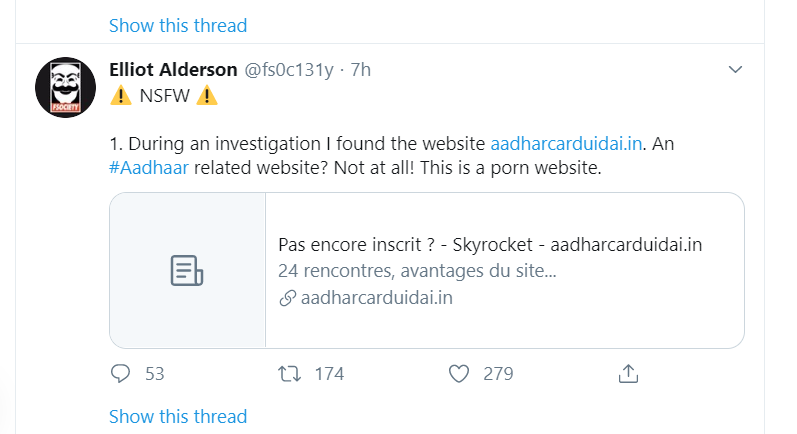Viewport: 797px width, 434px height.
Task: Expand the tweet options chevron menu
Action: click(x=735, y=69)
